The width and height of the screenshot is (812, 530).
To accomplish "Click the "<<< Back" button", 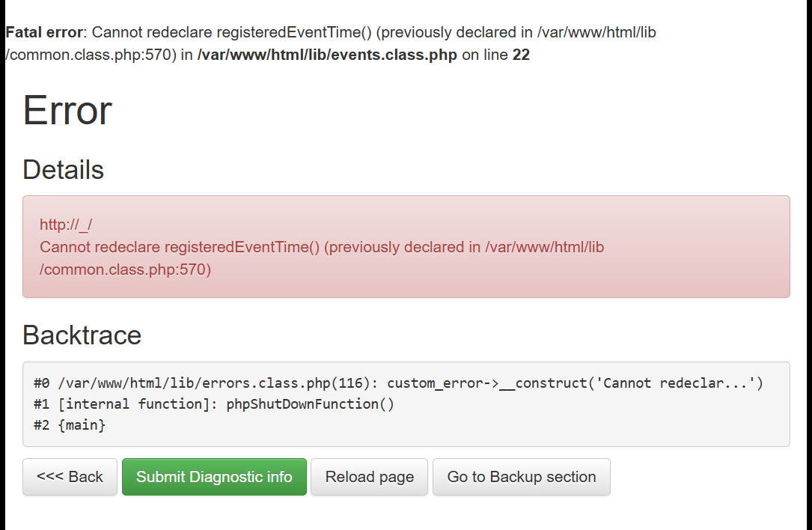I will (70, 477).
